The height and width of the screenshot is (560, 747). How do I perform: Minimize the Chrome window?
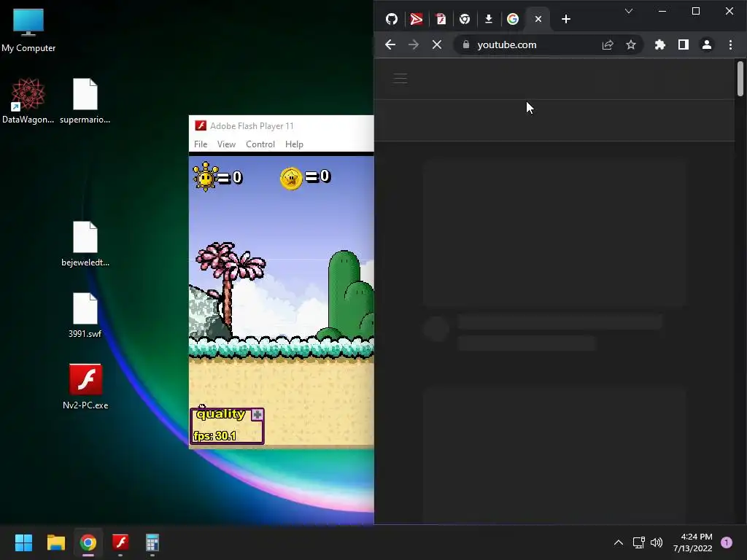coord(662,11)
